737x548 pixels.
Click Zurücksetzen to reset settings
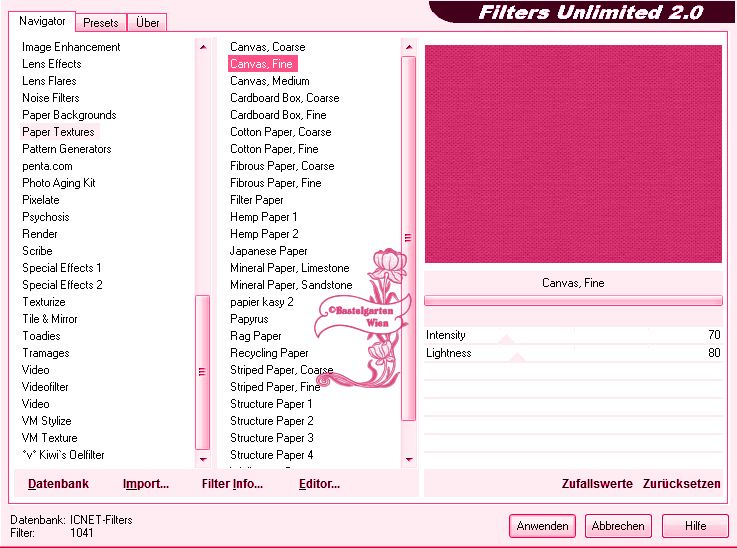pyautogui.click(x=682, y=484)
